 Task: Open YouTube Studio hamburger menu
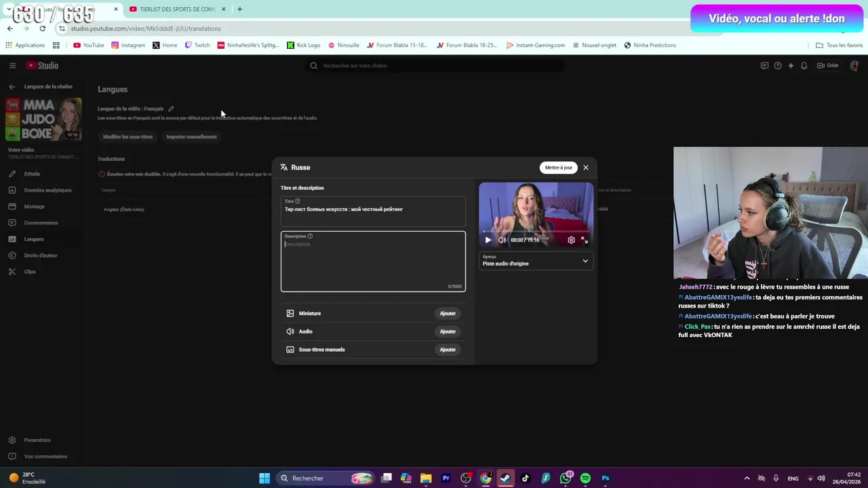[x=12, y=66]
